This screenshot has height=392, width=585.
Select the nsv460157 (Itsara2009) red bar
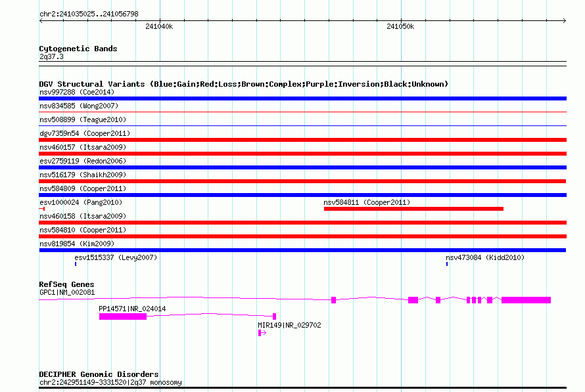pos(302,154)
